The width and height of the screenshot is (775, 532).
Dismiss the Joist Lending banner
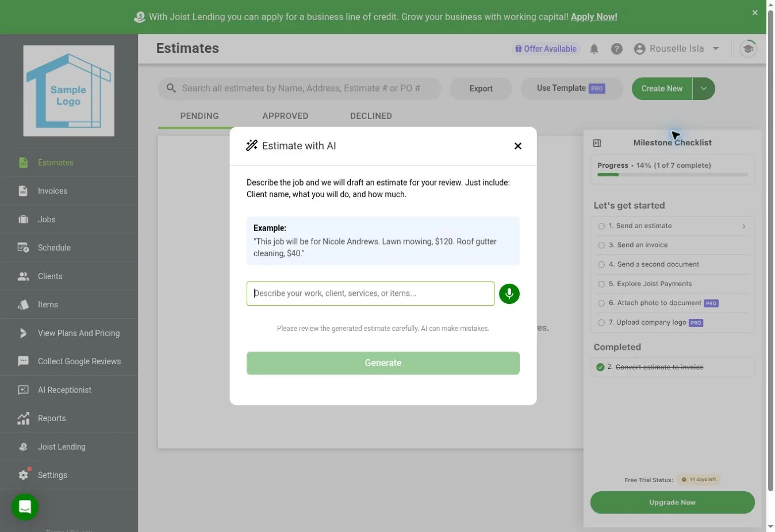[x=755, y=13]
